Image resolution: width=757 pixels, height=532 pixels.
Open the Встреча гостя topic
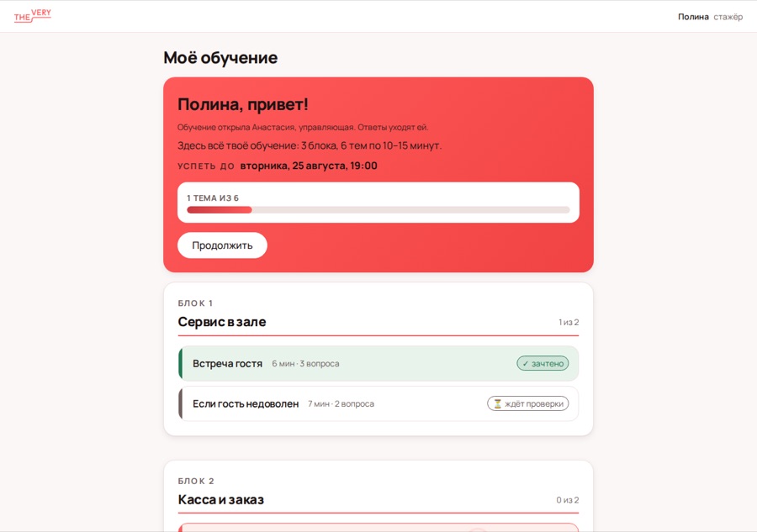tap(378, 364)
